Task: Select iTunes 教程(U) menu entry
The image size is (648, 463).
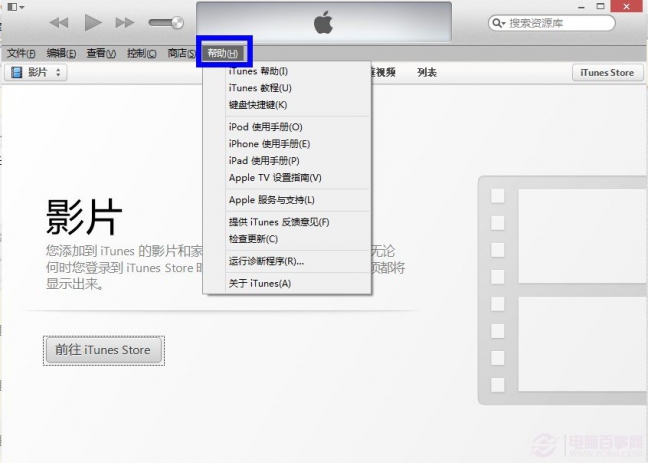Action: (x=260, y=88)
